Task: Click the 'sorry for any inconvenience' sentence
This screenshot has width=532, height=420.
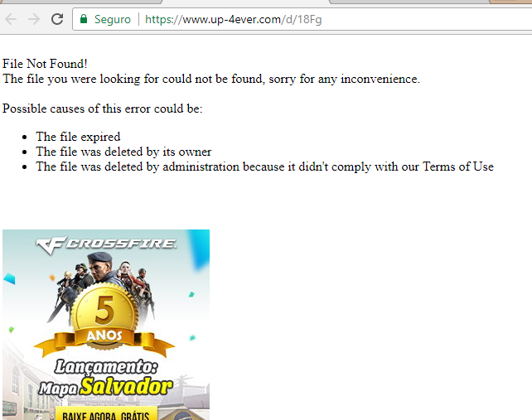Action: (x=348, y=79)
